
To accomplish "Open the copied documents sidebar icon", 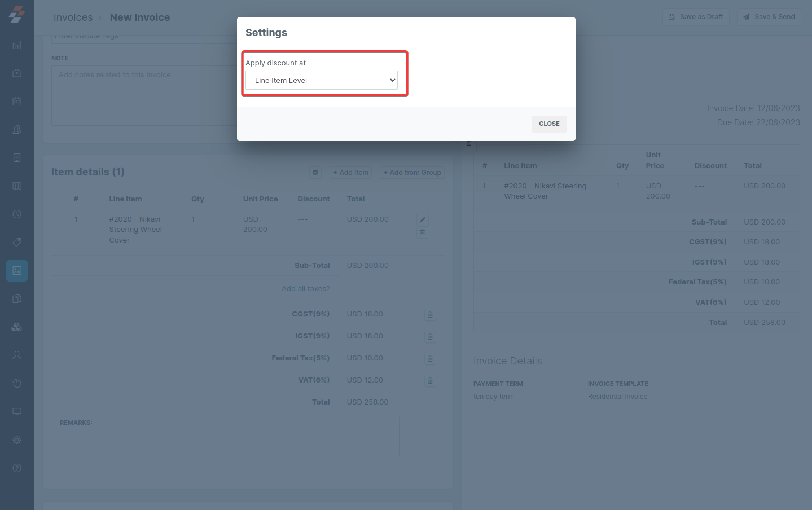I will tap(17, 299).
